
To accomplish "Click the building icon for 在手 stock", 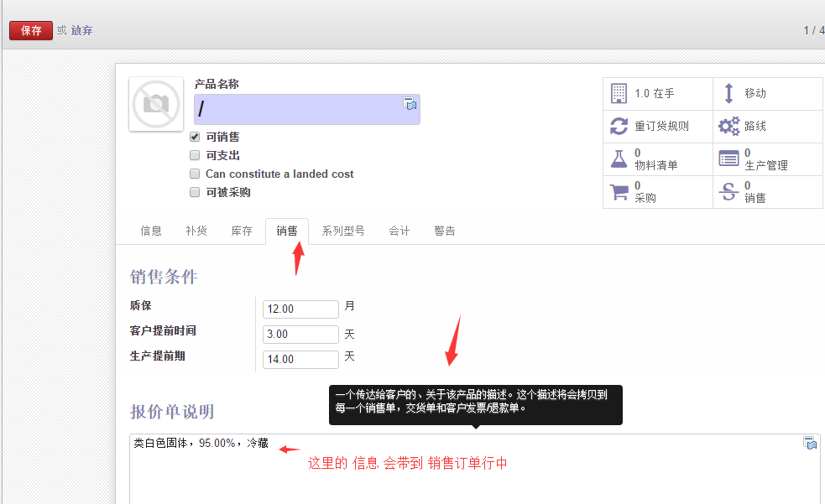I will 619,93.
